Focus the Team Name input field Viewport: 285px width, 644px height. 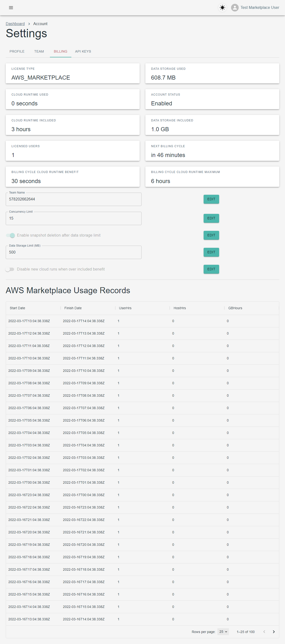(74, 199)
